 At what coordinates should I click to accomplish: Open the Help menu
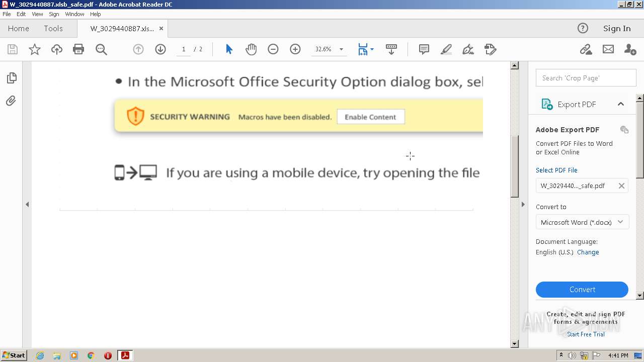[x=96, y=14]
